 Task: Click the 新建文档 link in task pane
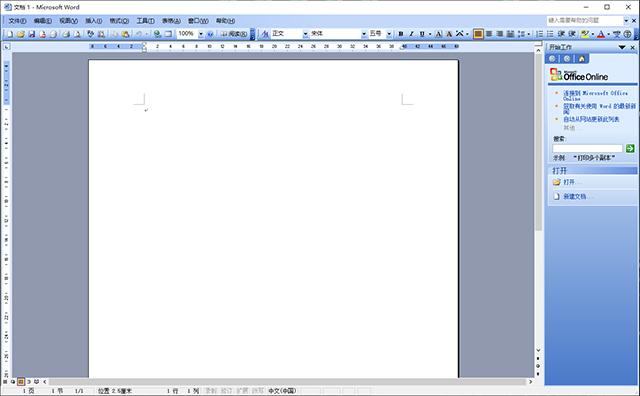click(574, 196)
